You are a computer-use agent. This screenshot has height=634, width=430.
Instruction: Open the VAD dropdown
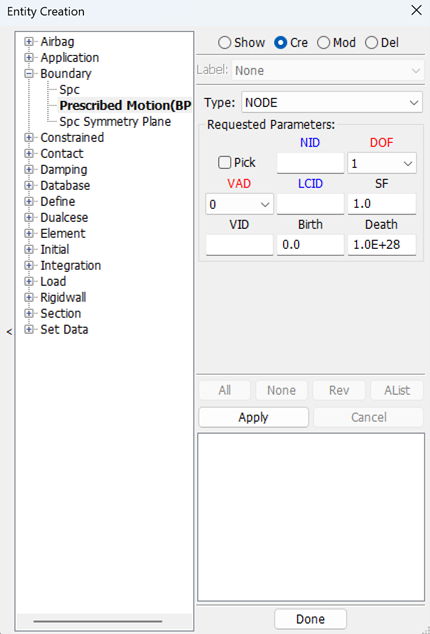tap(239, 205)
